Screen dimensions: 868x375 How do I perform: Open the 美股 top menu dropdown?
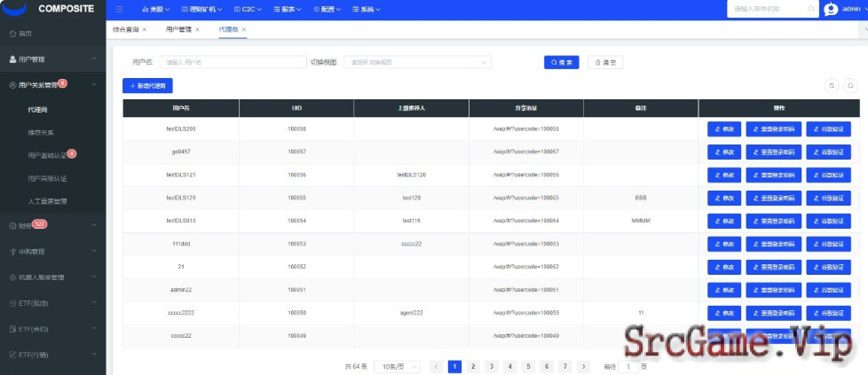(x=155, y=10)
